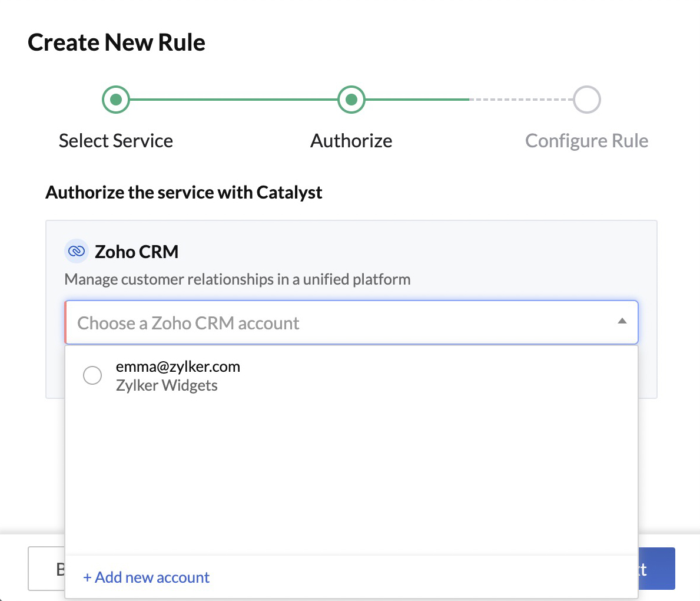The height and width of the screenshot is (601, 700).
Task: Click the Authorize step circle indicator
Action: pos(351,99)
